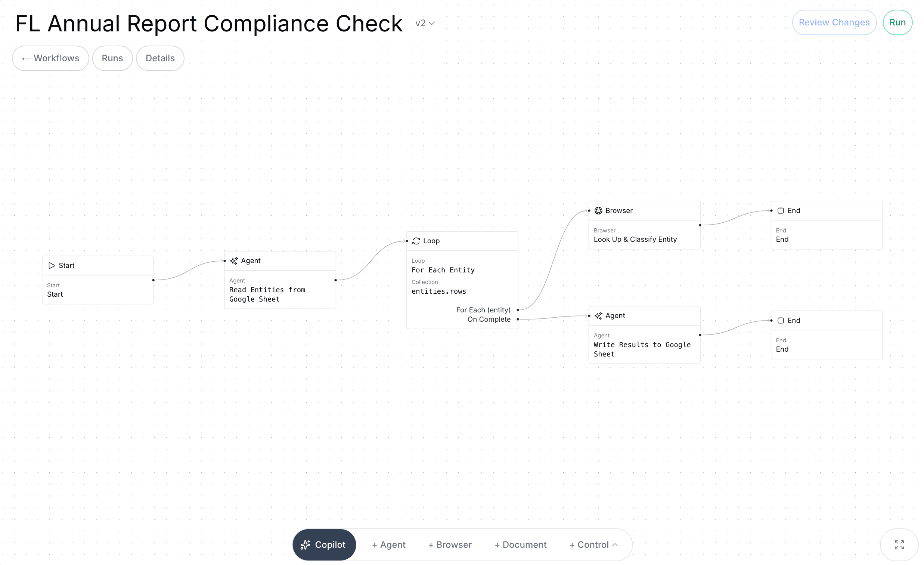
Task: Collapse the Control menu using its chevron
Action: (615, 544)
